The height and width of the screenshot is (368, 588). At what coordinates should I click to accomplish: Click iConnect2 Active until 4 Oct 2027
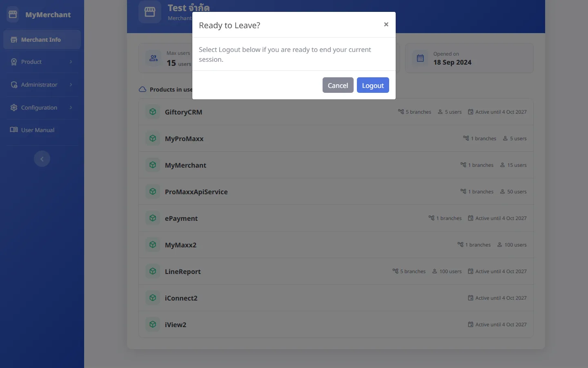(x=497, y=298)
